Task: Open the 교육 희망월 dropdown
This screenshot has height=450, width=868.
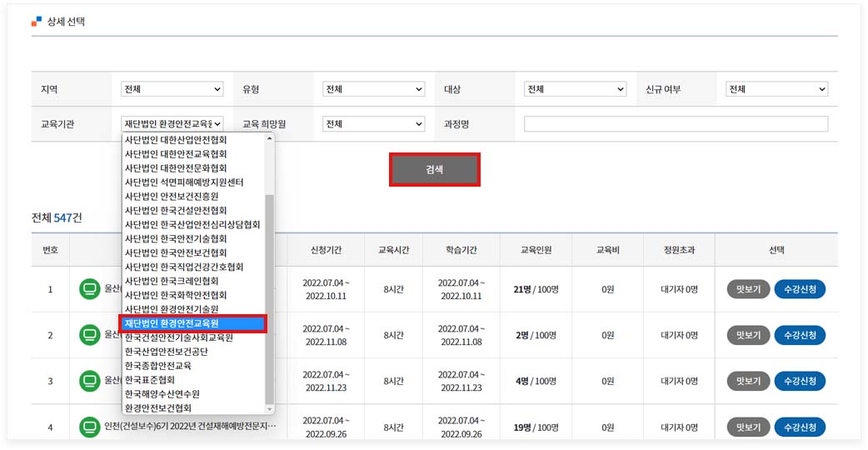Action: 374,124
